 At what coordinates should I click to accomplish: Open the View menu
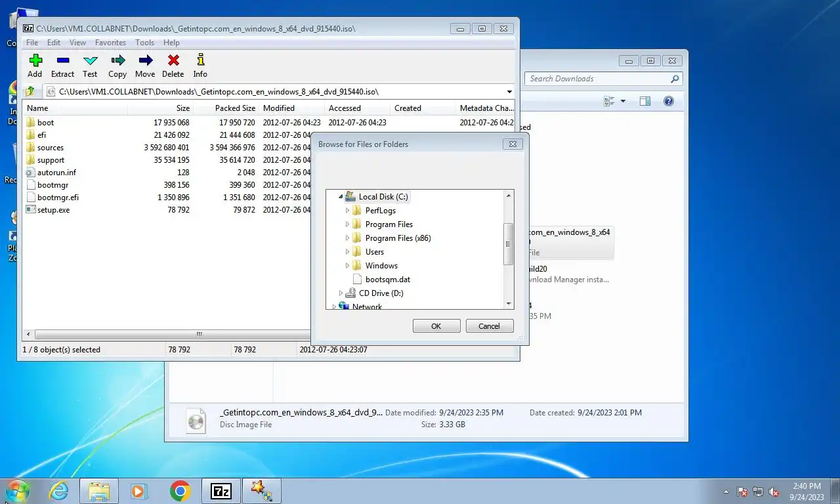[x=77, y=43]
